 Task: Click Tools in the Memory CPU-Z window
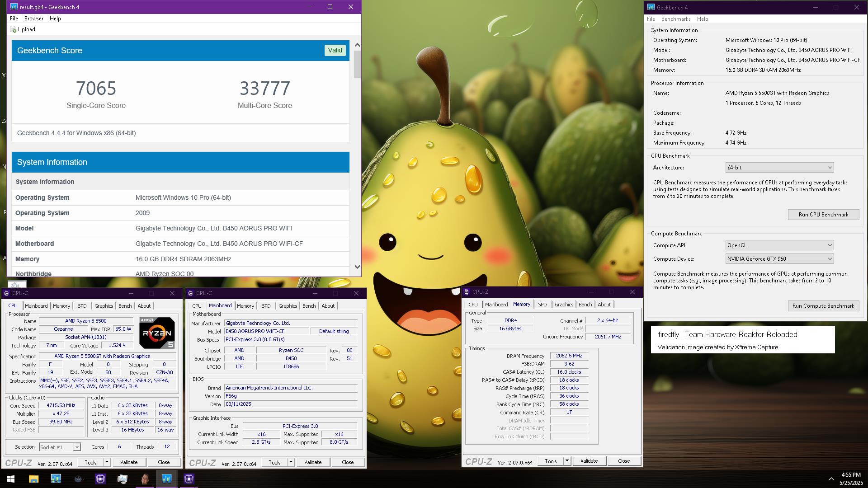[x=551, y=461]
